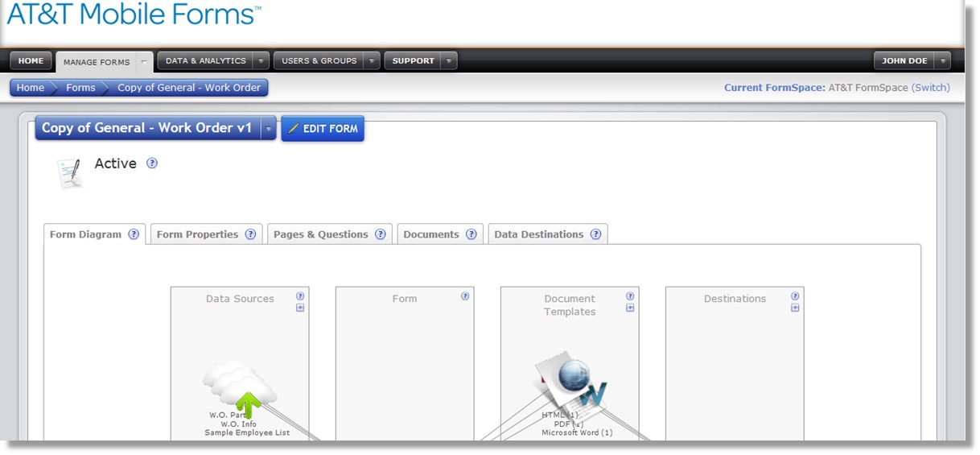Go to Forms in the breadcrumb

[80, 88]
